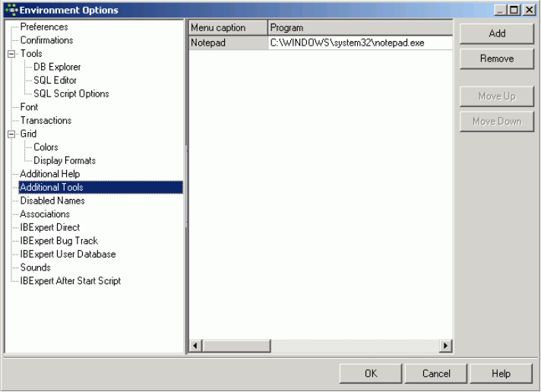541x392 pixels.
Task: Collapse the Tools tree node
Action: click(x=11, y=54)
